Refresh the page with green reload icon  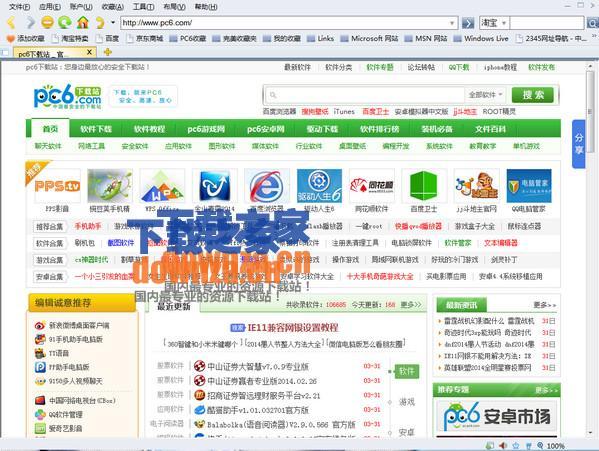click(65, 23)
